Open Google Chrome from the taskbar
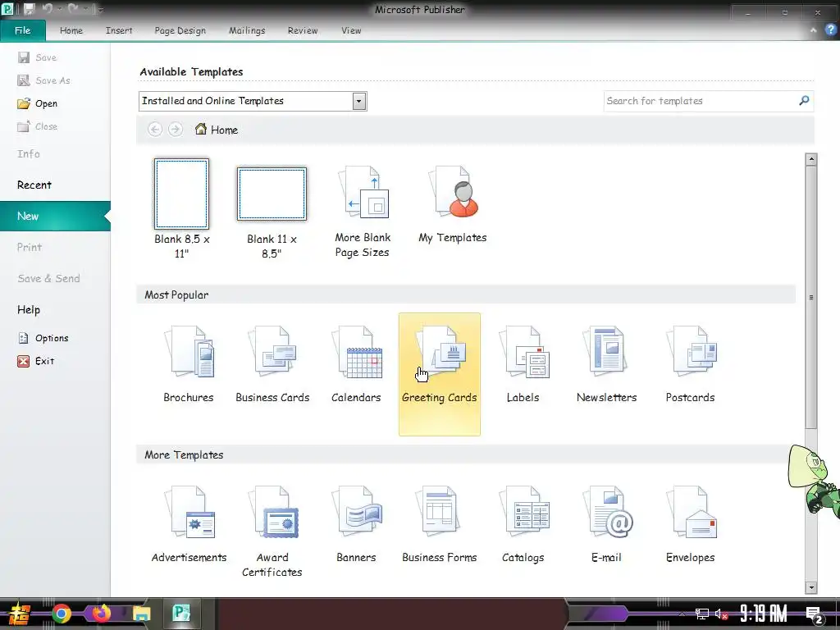Viewport: 840px width, 630px height. 62,614
